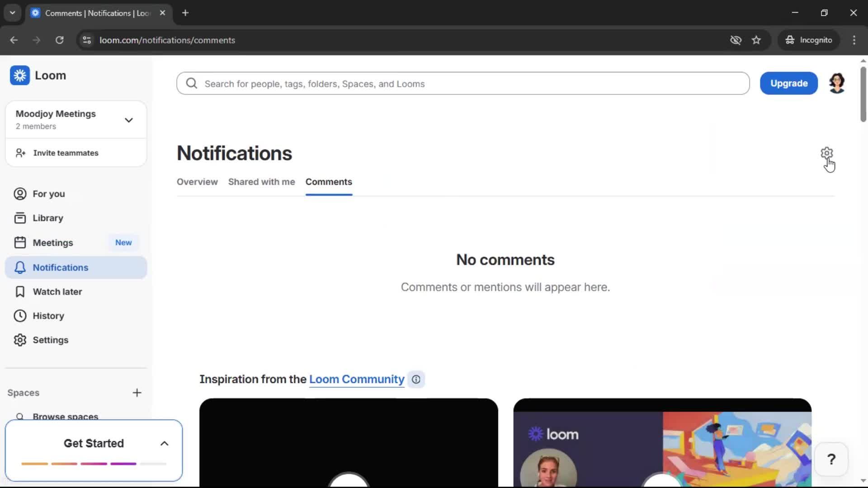Viewport: 868px width, 488px height.
Task: Collapse the Get Started panel
Action: pos(164,443)
